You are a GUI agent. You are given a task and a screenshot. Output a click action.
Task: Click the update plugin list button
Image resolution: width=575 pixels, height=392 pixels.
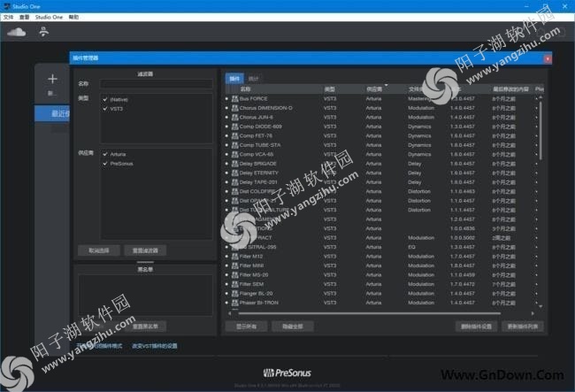coord(523,327)
